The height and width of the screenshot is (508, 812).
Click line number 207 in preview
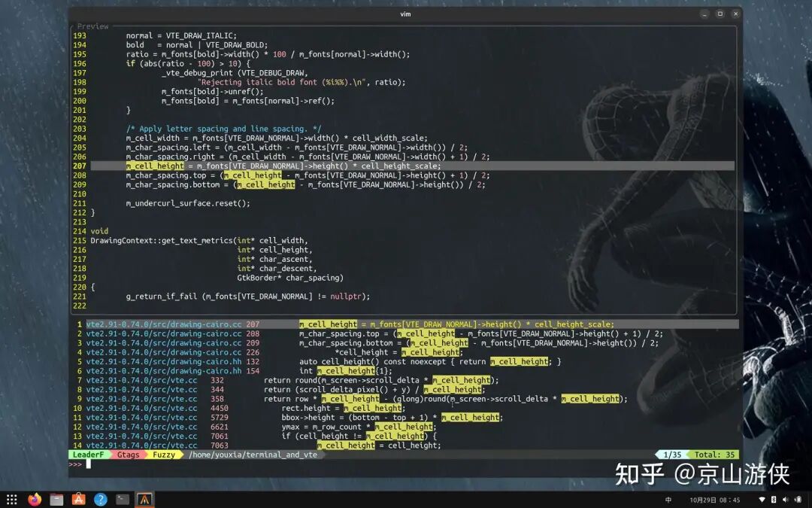pyautogui.click(x=80, y=166)
